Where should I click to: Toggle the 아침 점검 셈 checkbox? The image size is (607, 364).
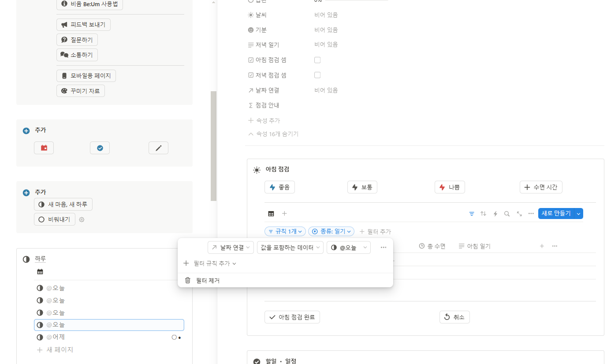point(317,59)
